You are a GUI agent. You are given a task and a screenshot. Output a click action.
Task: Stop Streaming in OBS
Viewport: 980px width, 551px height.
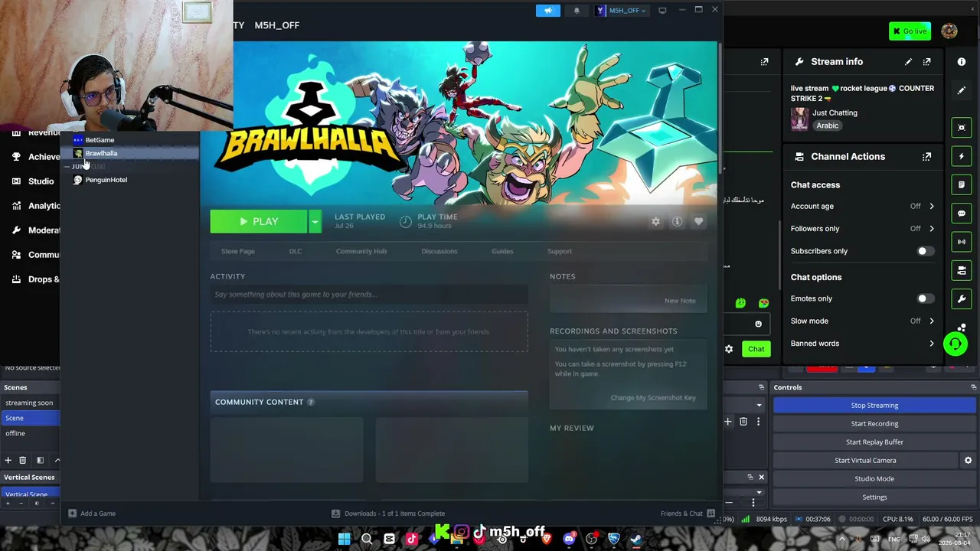pos(874,405)
